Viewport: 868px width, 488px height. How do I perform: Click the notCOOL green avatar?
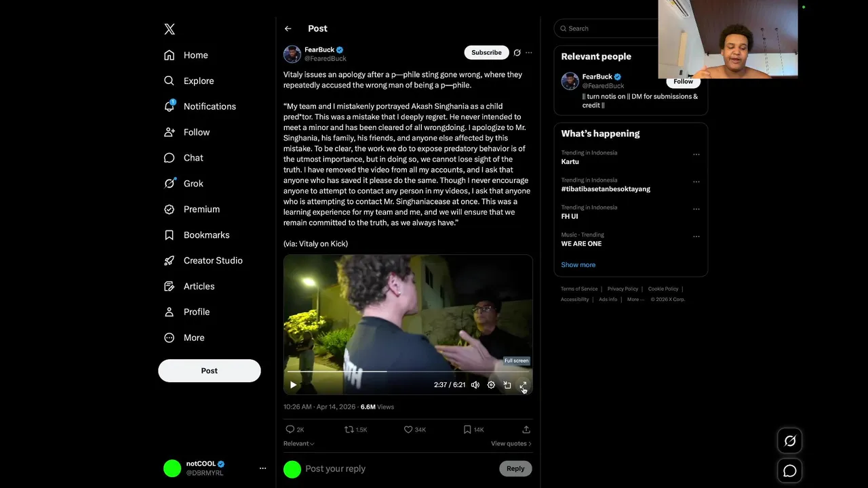tap(172, 468)
